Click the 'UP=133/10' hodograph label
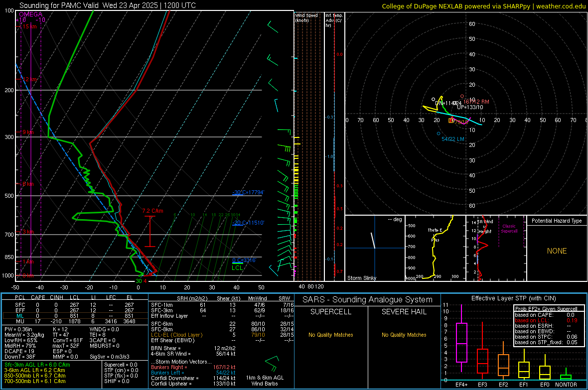This screenshot has width=588, height=390. click(470, 107)
